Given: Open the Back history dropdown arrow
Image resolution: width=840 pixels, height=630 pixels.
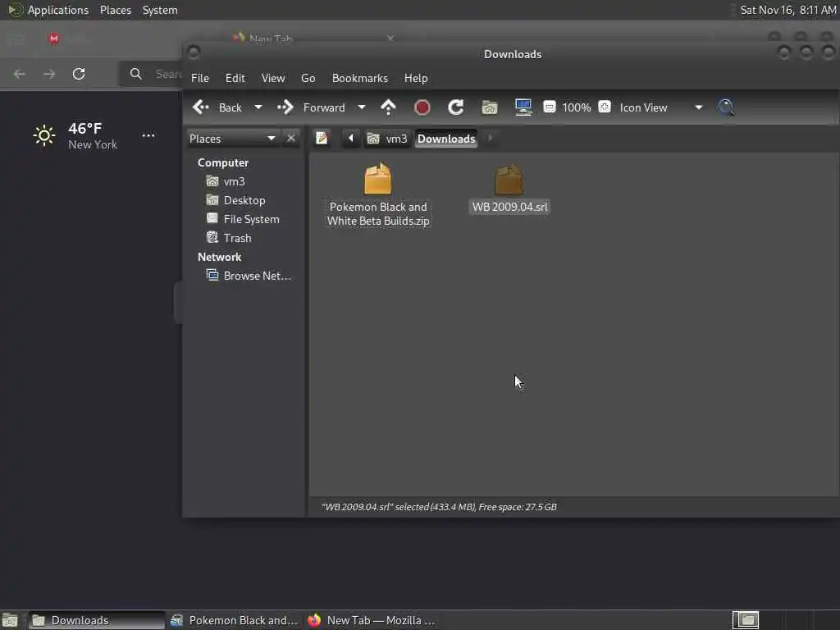Looking at the screenshot, I should point(258,107).
